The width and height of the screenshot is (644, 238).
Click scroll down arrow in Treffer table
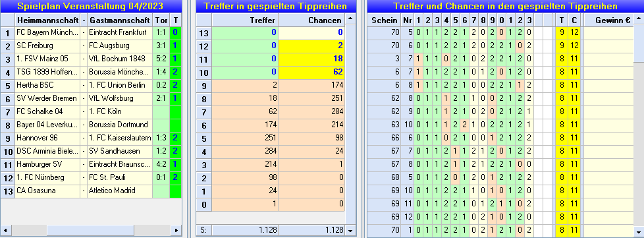(x=350, y=231)
